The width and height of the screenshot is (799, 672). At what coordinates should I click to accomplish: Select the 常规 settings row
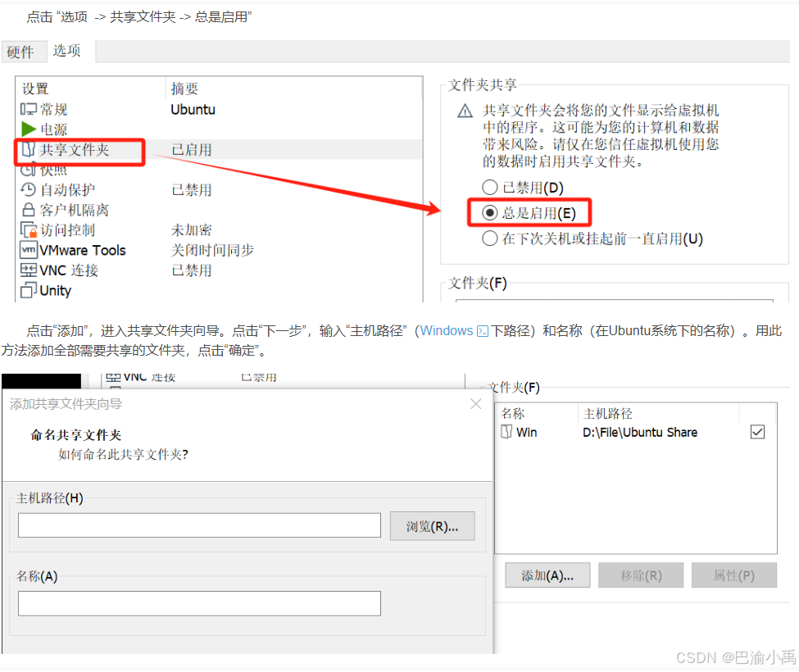coord(219,109)
